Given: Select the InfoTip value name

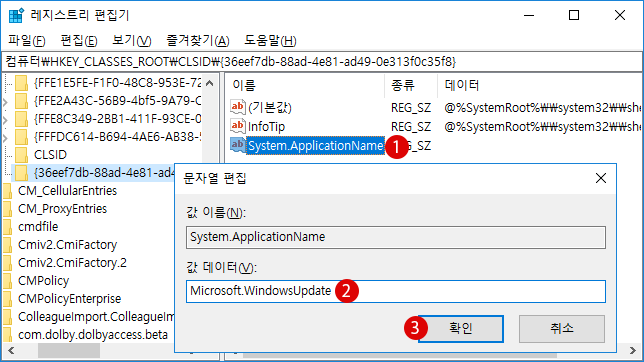Looking at the screenshot, I should (266, 127).
